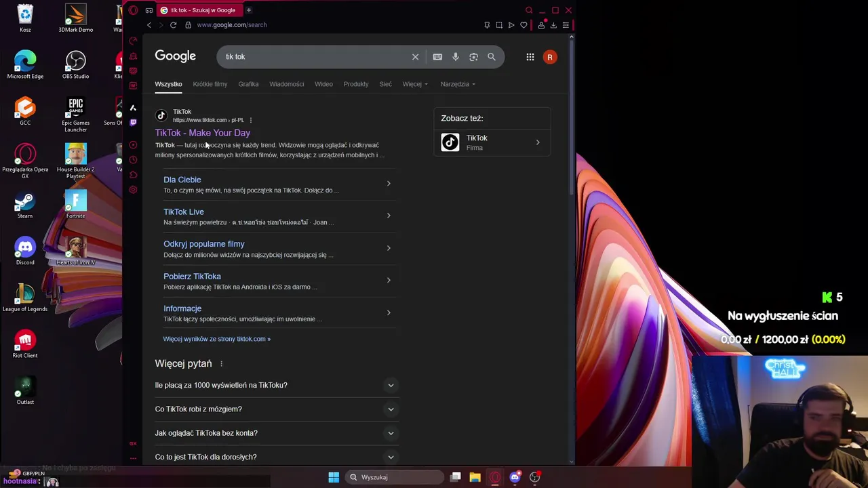Open File Explorer from taskbar

[475, 477]
